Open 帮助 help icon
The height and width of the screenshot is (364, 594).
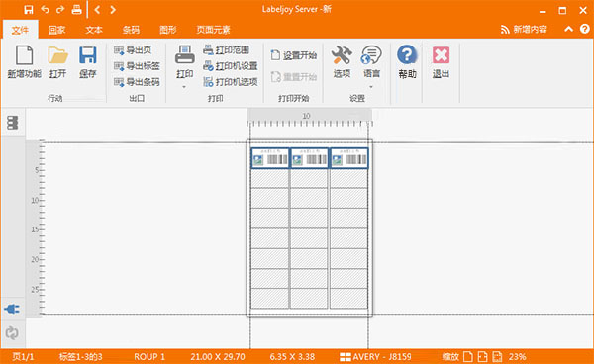[407, 61]
